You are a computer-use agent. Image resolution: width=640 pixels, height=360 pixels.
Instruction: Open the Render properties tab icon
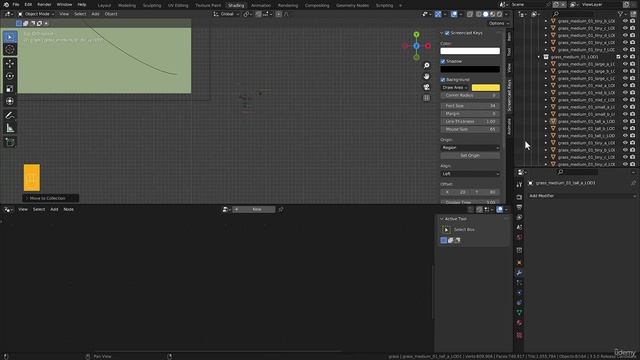[x=519, y=197]
